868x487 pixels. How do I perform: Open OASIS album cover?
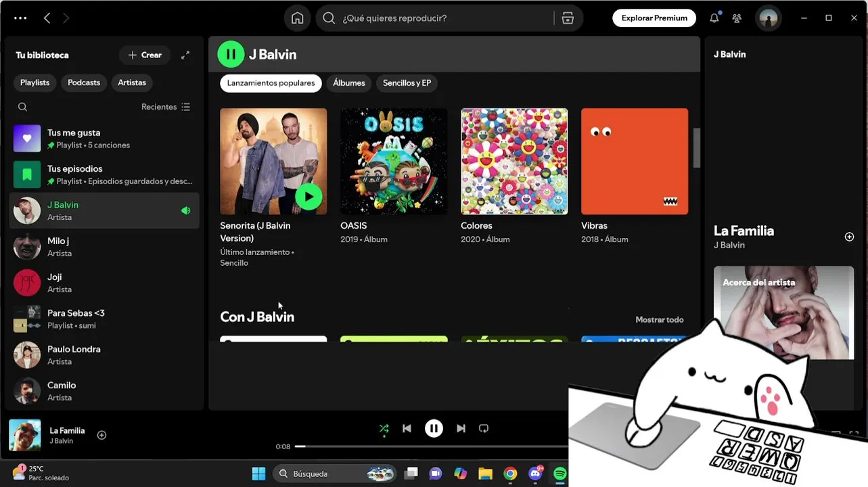click(394, 162)
